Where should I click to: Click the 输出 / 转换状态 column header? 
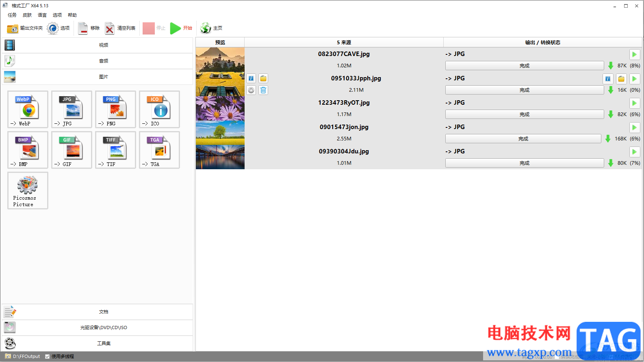(x=543, y=43)
